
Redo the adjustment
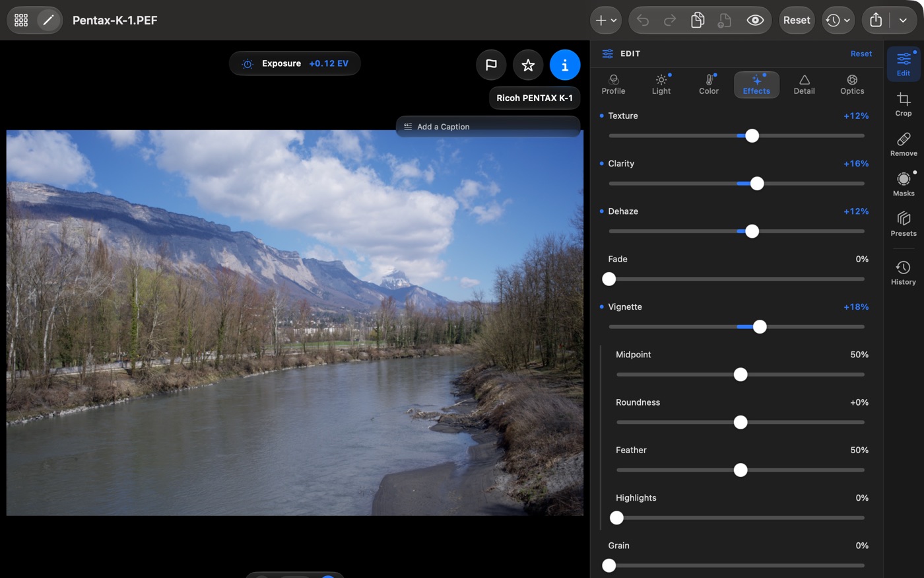point(669,20)
